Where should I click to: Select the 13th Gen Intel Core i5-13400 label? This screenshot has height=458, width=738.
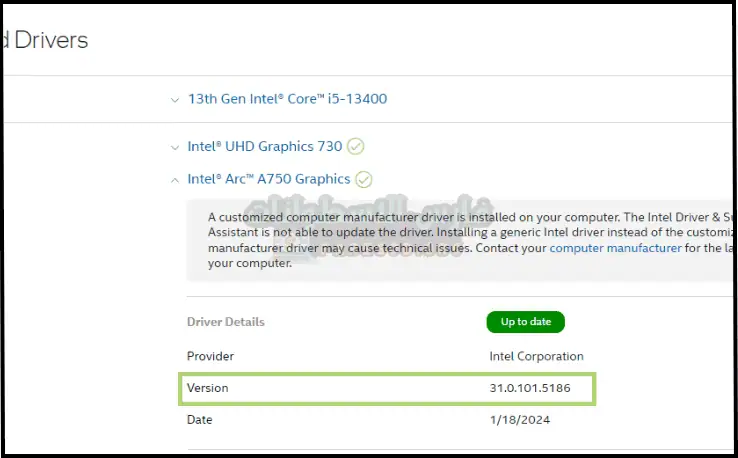tap(287, 99)
